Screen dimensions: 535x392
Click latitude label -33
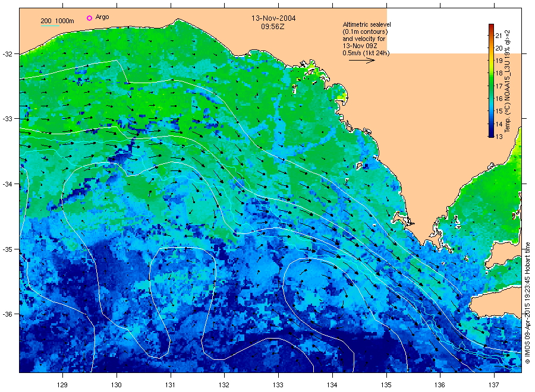8,119
